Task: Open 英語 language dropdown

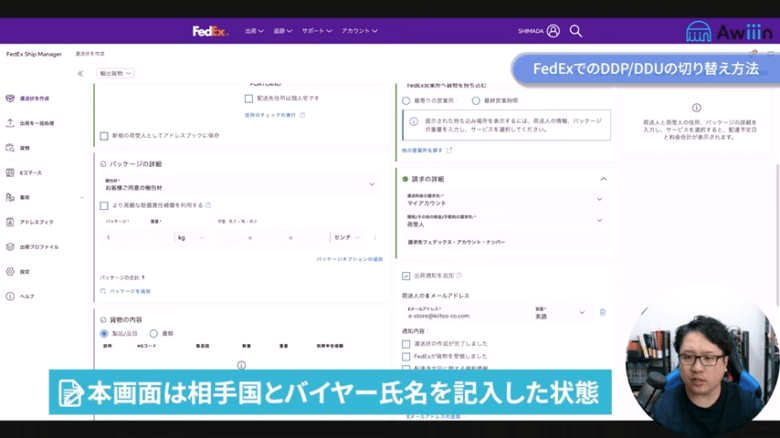Action: (560, 313)
